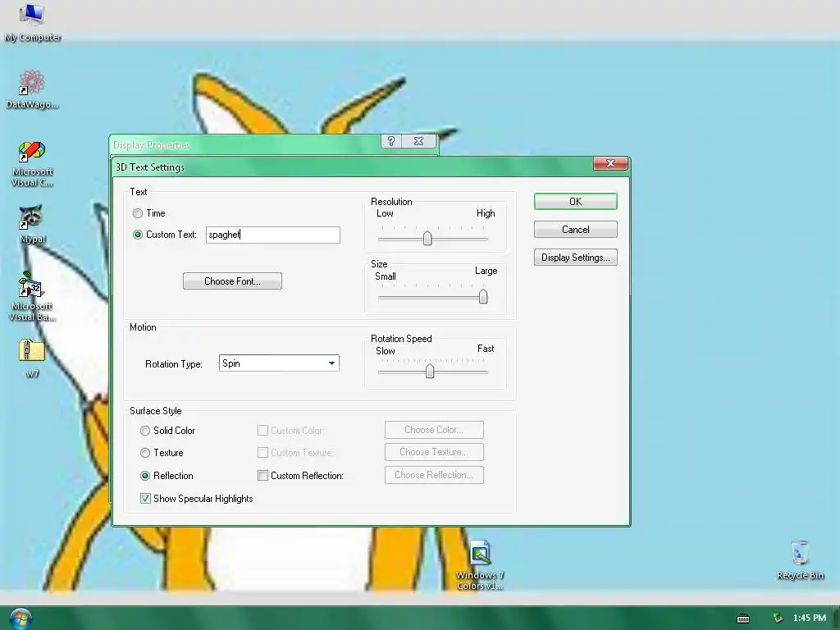Select the Solid Color radio button
The width and height of the screenshot is (840, 630).
(x=145, y=431)
